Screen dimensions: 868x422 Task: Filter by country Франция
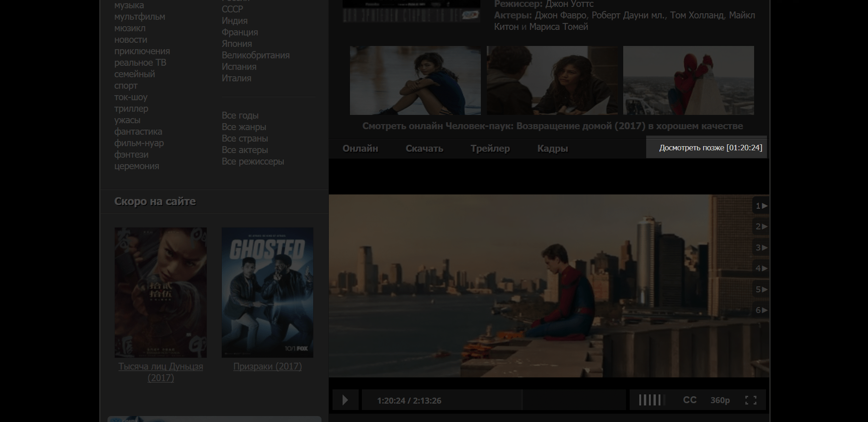(x=240, y=32)
